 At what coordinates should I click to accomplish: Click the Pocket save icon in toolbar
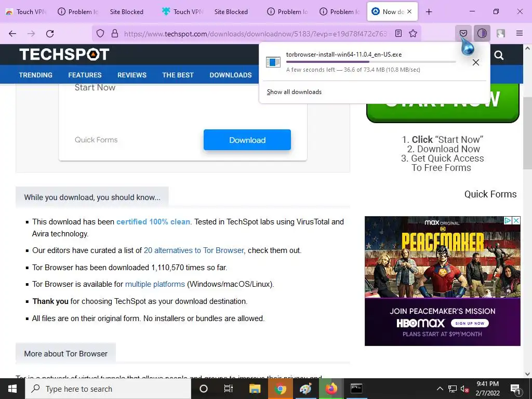pyautogui.click(x=463, y=33)
